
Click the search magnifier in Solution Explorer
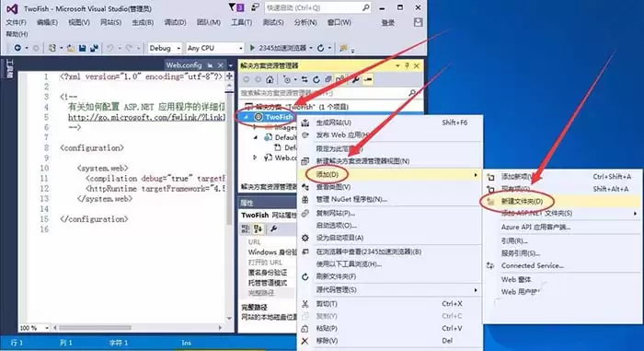click(412, 93)
